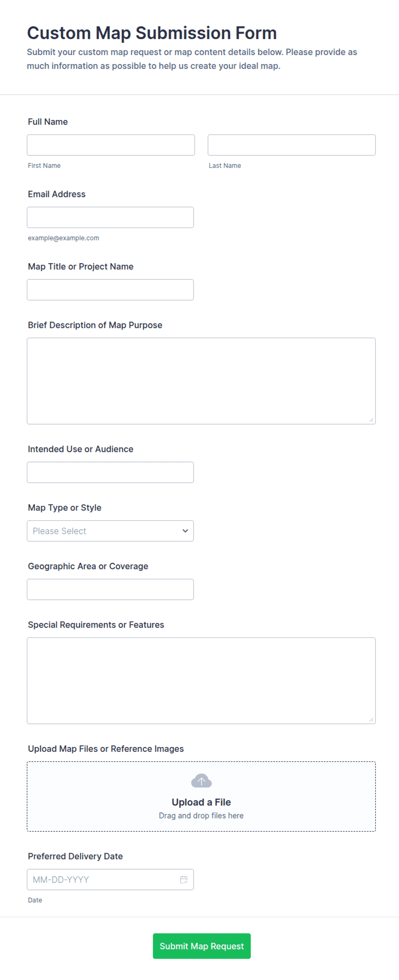Viewport: 399px width, 980px height.
Task: Click the Drag and drop files here text
Action: [x=201, y=816]
